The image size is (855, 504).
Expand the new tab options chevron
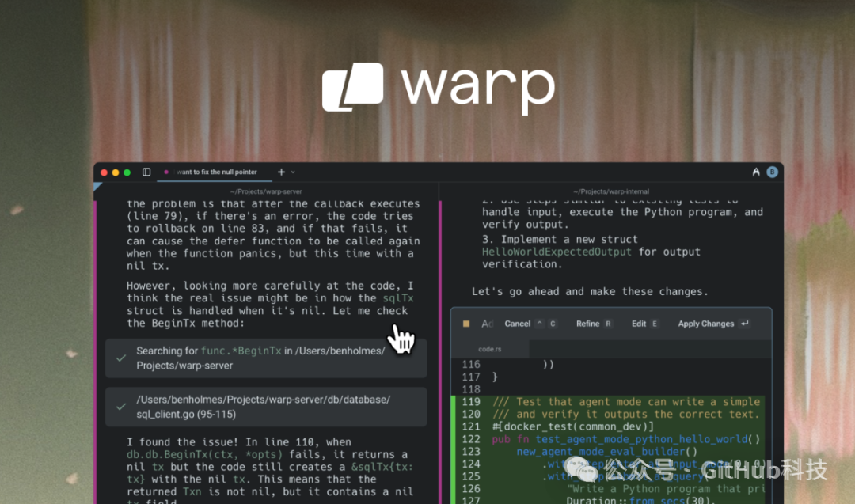[294, 172]
